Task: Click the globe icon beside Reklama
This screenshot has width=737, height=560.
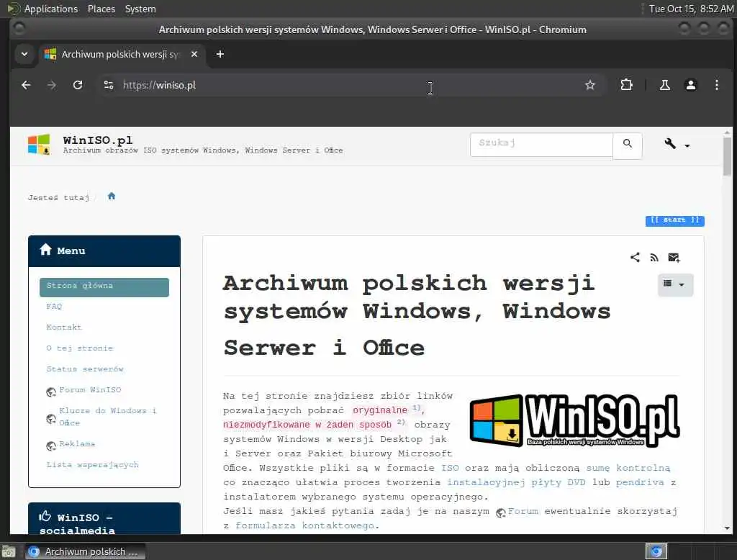Action: coord(51,446)
